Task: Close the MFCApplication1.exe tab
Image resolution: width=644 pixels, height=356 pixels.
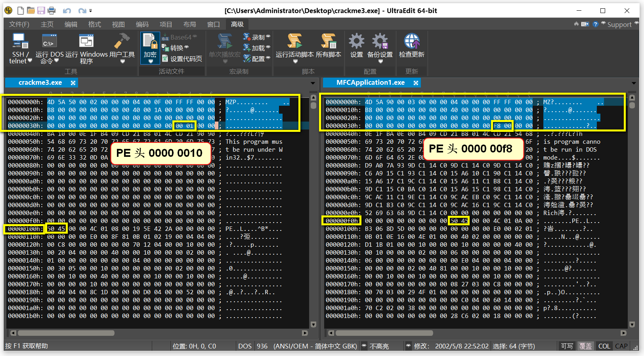Action: pyautogui.click(x=416, y=83)
